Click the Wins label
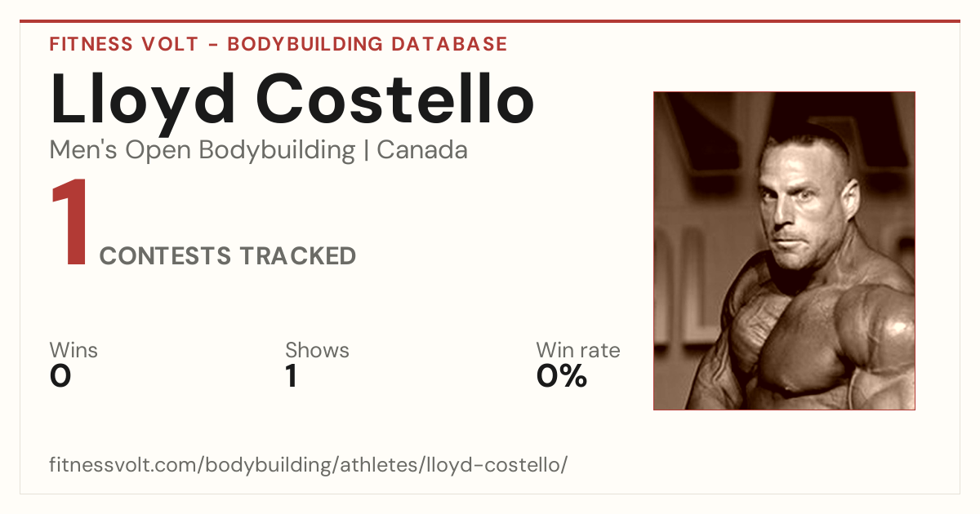The width and height of the screenshot is (980, 514). (73, 350)
